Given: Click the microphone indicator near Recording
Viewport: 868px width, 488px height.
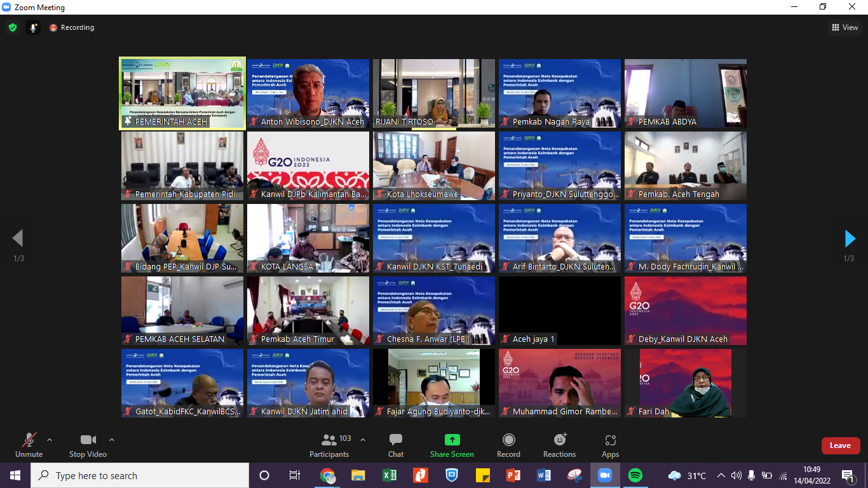Looking at the screenshot, I should [x=33, y=27].
